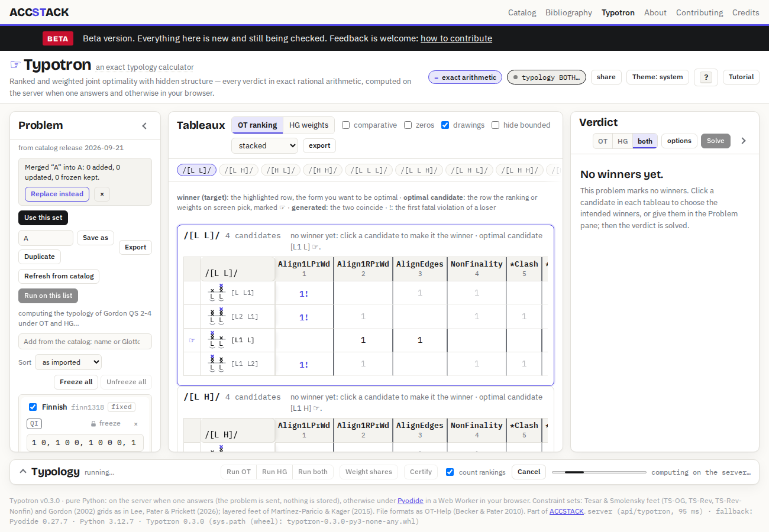The width and height of the screenshot is (769, 532).
Task: Cancel the running typology computation
Action: point(529,472)
